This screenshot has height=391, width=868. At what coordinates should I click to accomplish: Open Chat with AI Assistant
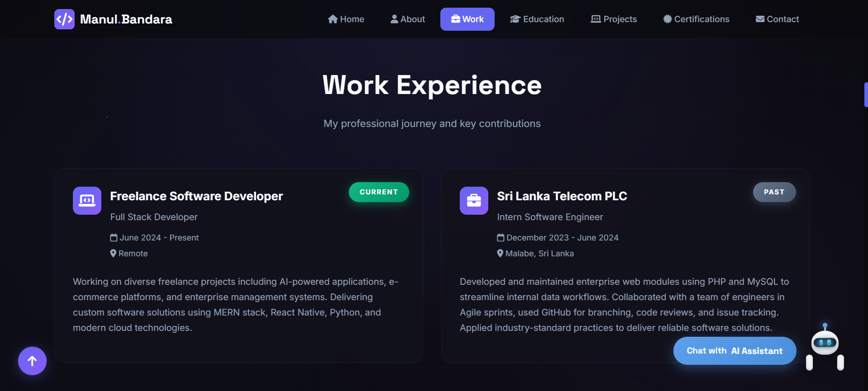[734, 351]
